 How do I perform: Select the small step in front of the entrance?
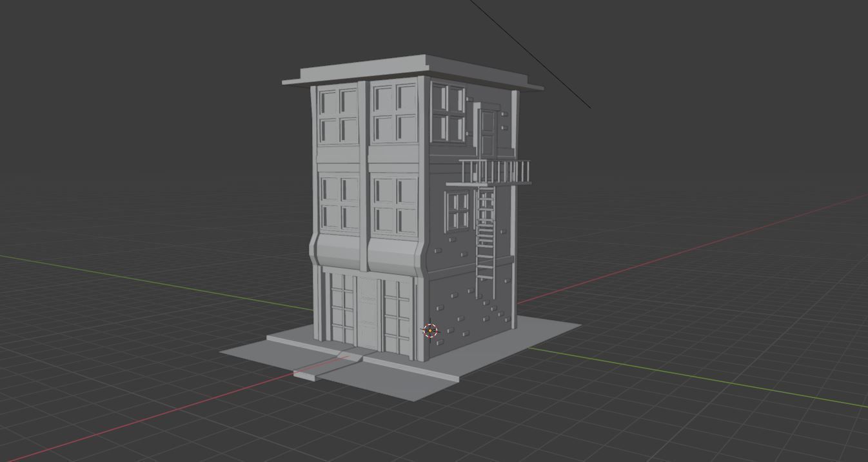[328, 366]
